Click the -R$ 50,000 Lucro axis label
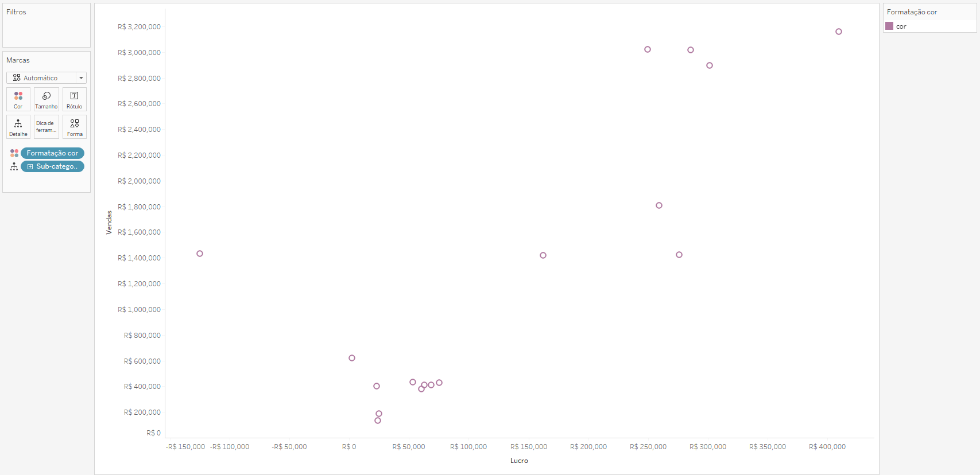This screenshot has width=980, height=475. [289, 447]
